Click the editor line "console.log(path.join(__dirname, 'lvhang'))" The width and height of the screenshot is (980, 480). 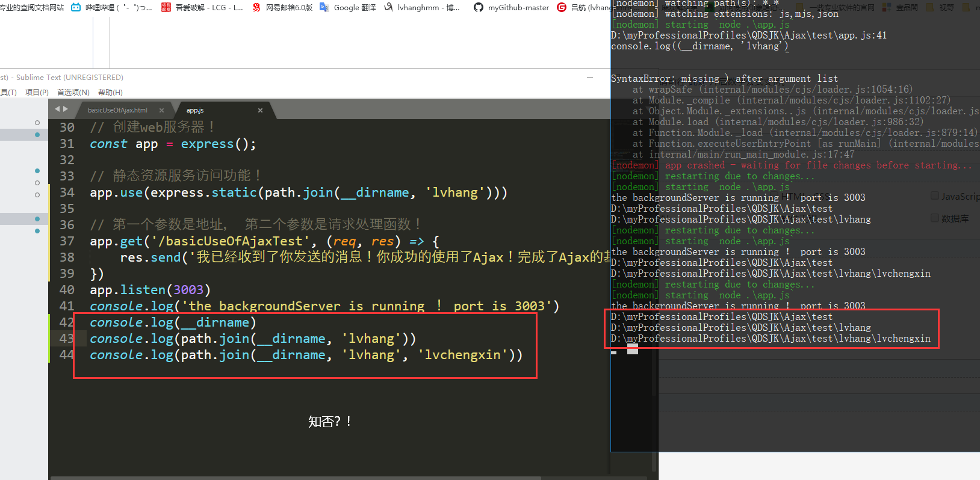253,339
